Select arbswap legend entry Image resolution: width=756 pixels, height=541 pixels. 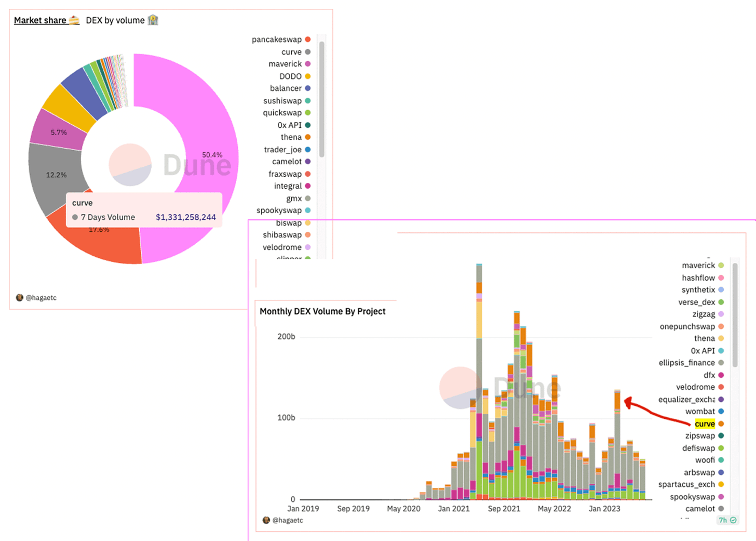[x=704, y=472]
